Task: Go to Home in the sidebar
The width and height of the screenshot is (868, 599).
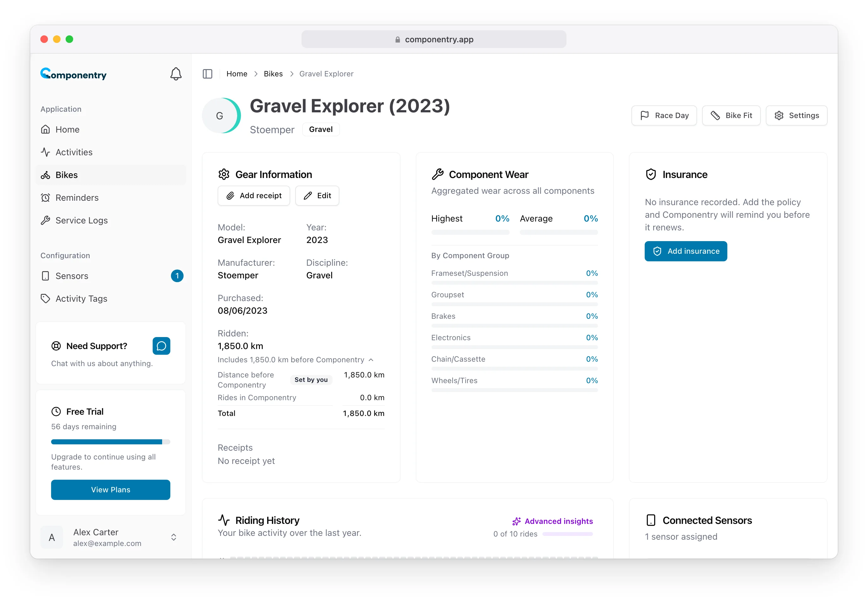Action: click(x=111, y=129)
